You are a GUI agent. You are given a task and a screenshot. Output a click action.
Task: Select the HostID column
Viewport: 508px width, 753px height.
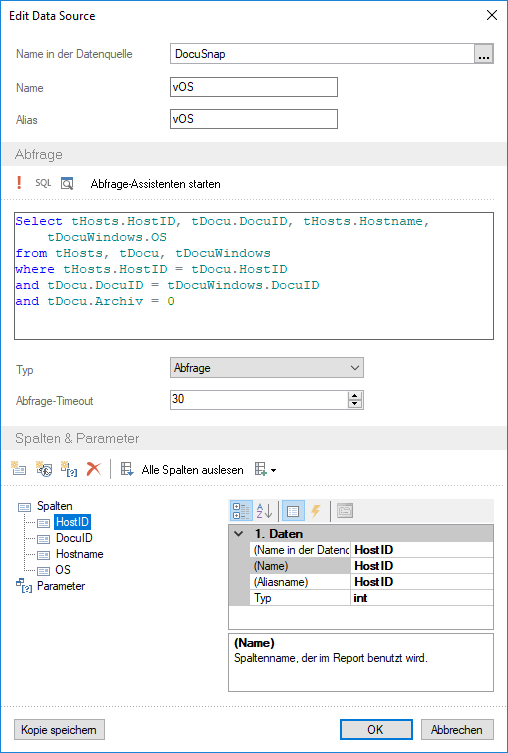point(72,522)
